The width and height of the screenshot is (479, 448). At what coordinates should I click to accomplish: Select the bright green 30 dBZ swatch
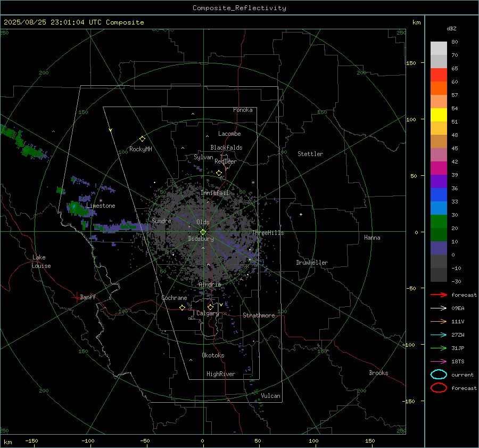pos(439,222)
